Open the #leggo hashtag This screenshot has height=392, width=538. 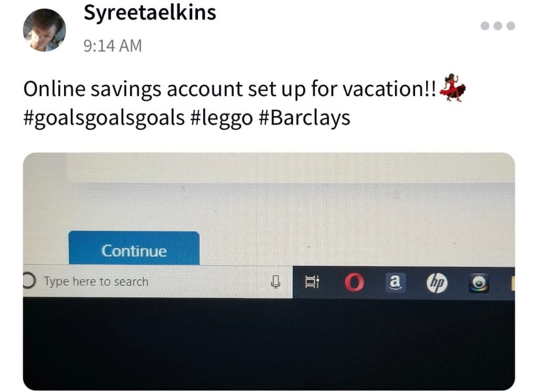pyautogui.click(x=221, y=118)
